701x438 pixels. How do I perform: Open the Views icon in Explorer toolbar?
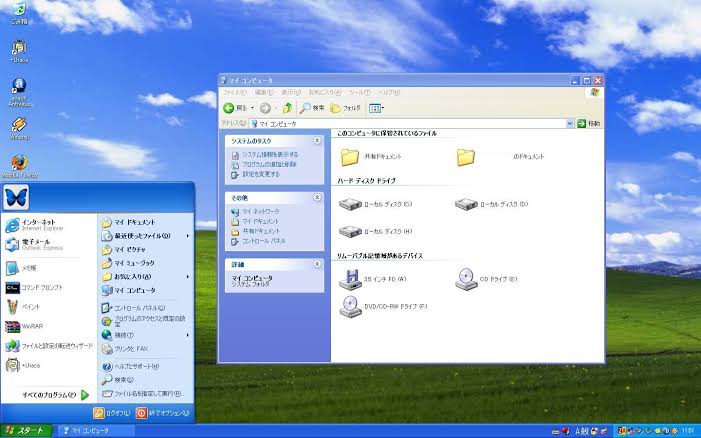click(x=376, y=108)
